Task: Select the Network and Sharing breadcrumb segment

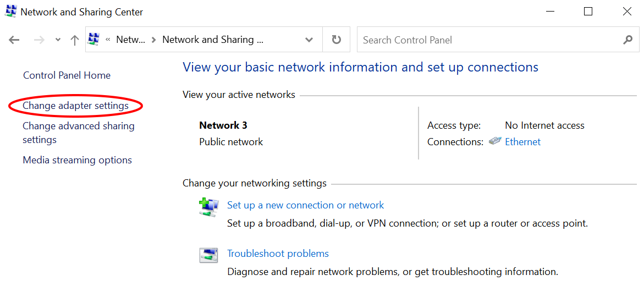Action: coord(213,40)
